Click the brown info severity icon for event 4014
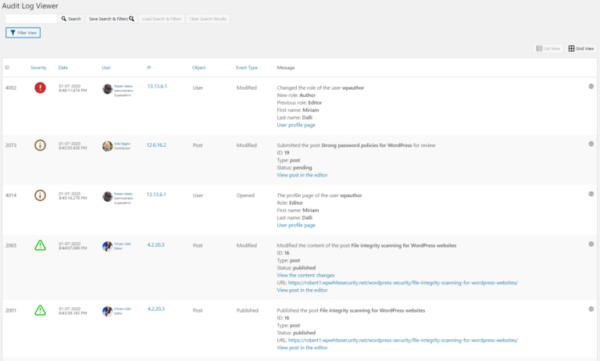This screenshot has width=600, height=361. (40, 195)
